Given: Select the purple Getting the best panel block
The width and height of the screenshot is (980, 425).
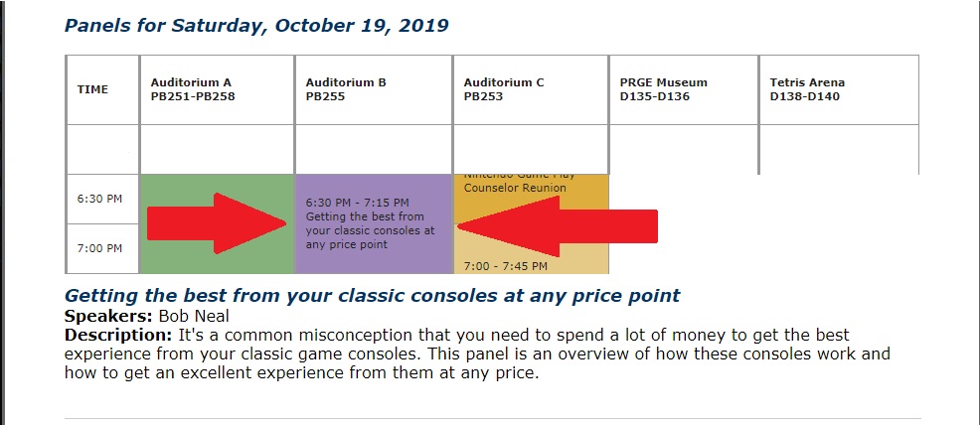Looking at the screenshot, I should coord(373,224).
